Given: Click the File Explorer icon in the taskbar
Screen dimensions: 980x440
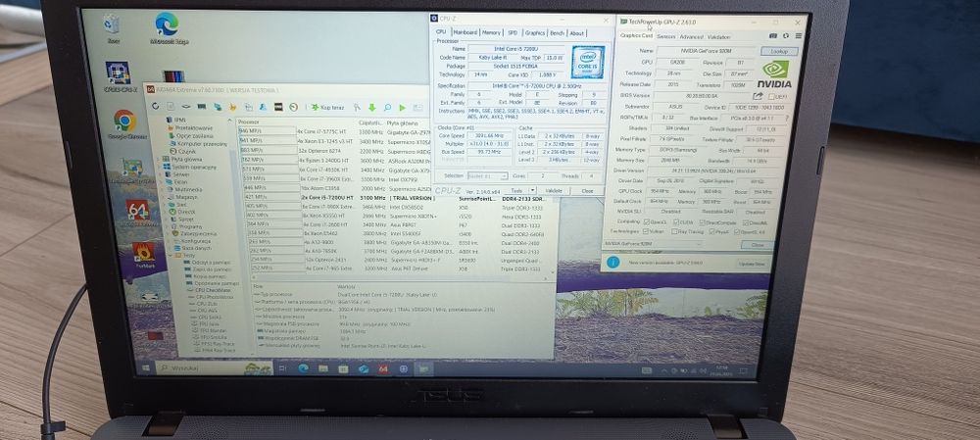Looking at the screenshot, I should (322, 368).
